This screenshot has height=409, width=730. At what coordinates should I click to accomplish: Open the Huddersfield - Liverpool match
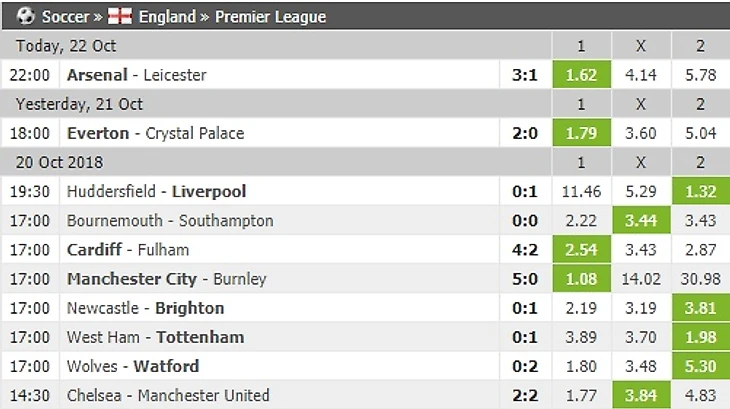[x=156, y=191]
